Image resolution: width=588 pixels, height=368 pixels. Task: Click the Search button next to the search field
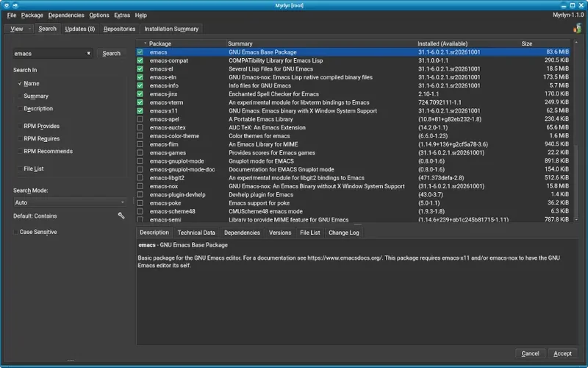point(112,53)
